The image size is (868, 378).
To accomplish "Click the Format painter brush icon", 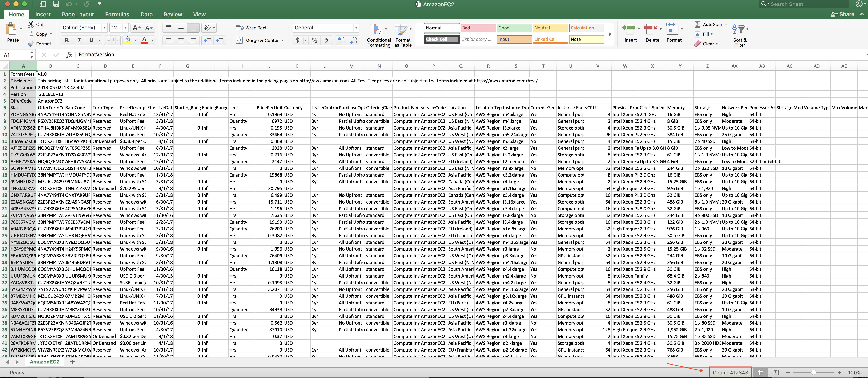I will [31, 44].
